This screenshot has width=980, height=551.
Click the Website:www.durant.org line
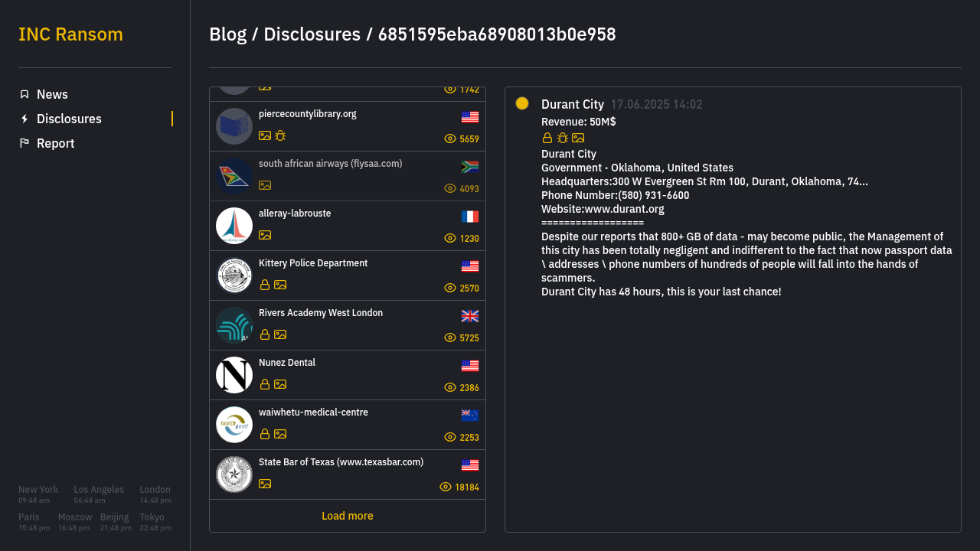point(603,209)
